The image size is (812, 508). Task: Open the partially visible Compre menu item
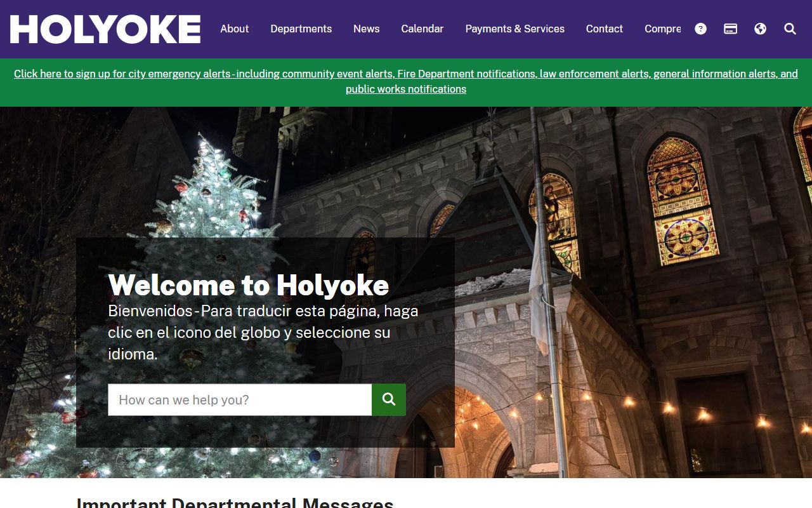(x=662, y=29)
